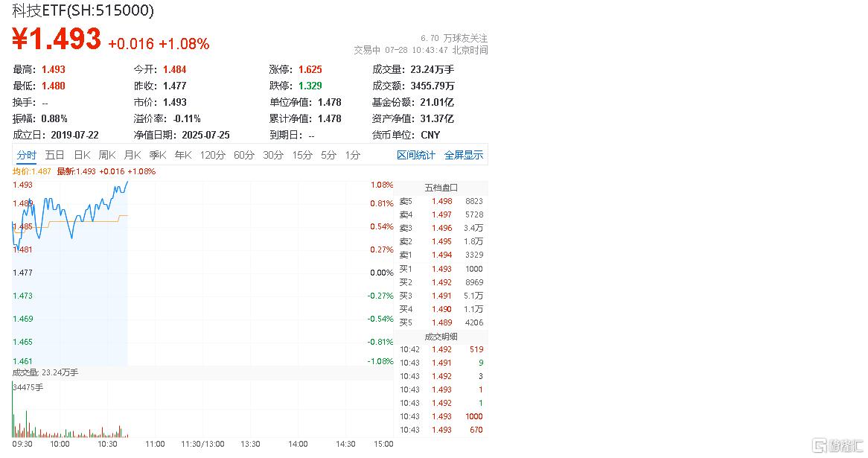Screen dimensions: 868x458
Task: Click the 10:30 time axis label
Action: click(107, 444)
